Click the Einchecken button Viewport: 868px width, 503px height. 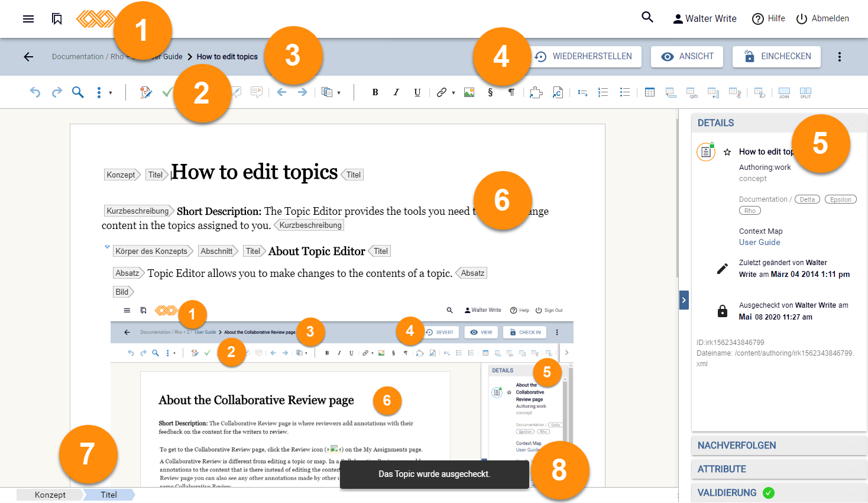click(777, 57)
